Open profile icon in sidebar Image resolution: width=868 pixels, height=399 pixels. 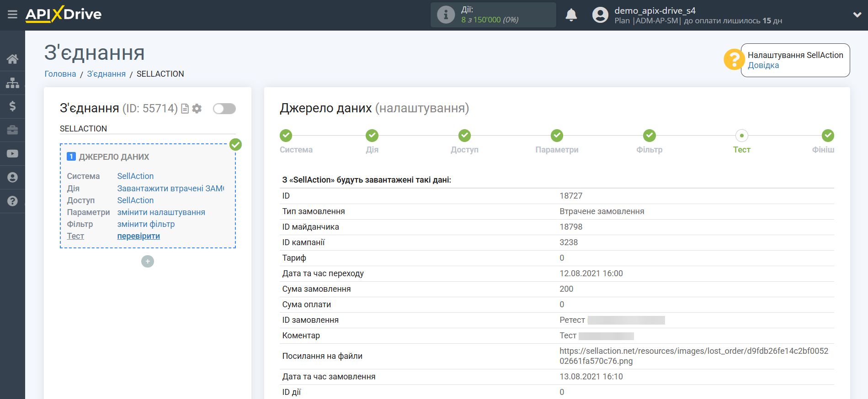click(x=12, y=178)
